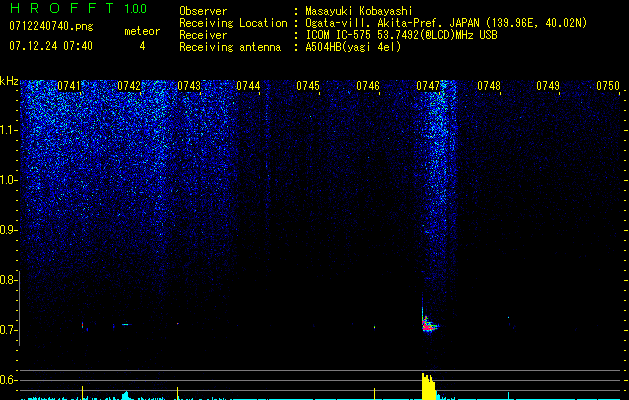The image size is (629, 400).
Task: Click the 0741 time marker
Action: coord(69,86)
